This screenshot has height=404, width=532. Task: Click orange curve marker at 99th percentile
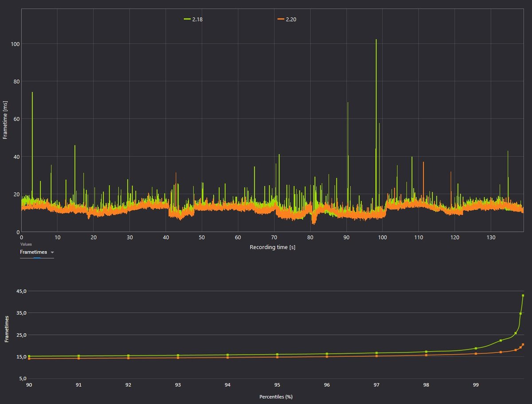point(476,353)
